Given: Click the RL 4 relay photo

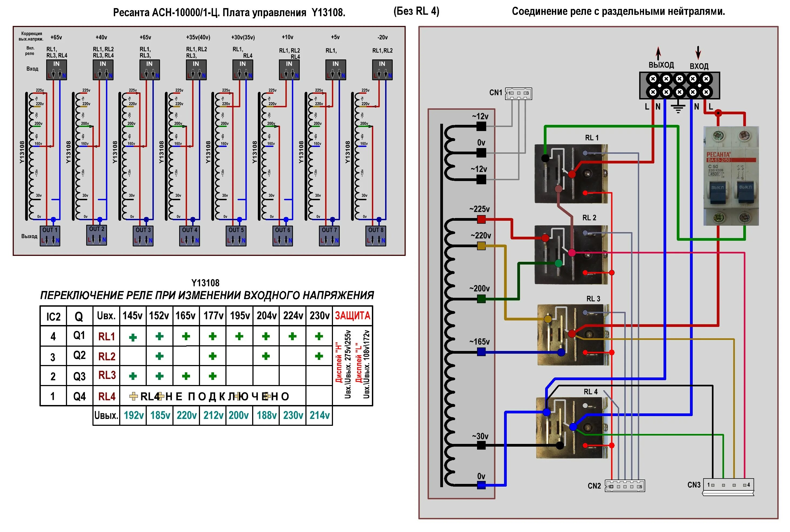Looking at the screenshot, I should coord(572,428).
